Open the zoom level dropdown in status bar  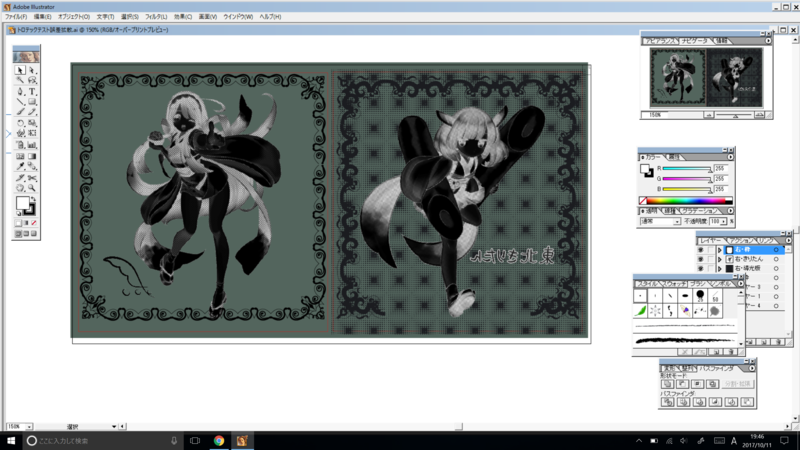29,427
